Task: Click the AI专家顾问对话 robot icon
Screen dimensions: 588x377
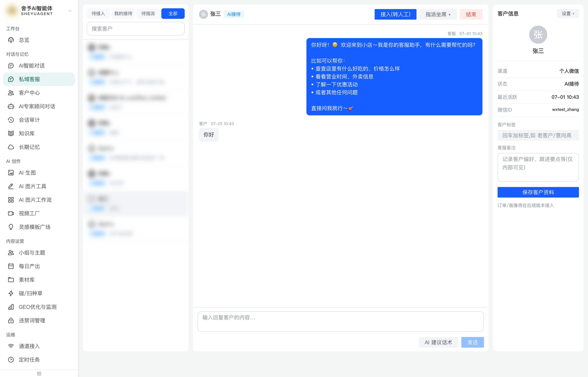Action: [x=11, y=106]
